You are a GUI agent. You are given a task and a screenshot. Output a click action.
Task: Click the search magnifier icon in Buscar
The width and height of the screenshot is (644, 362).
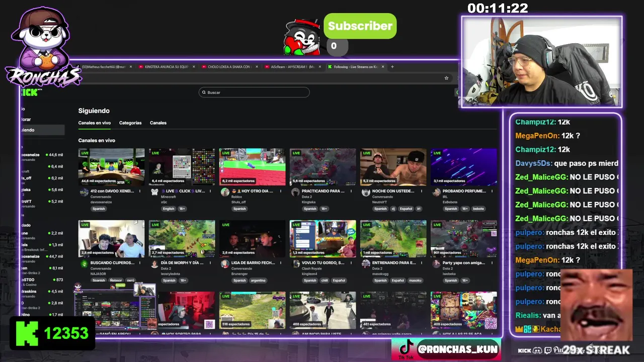click(204, 93)
